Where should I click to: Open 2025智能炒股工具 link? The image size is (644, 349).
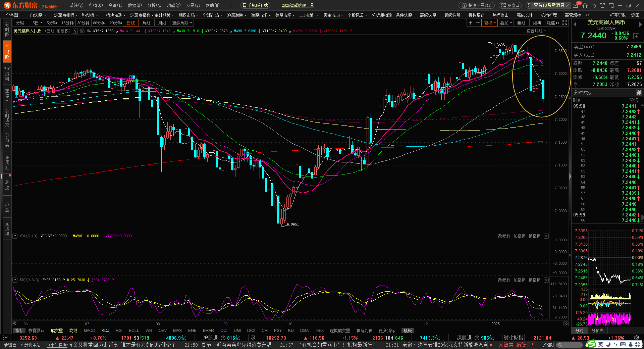[x=298, y=5]
